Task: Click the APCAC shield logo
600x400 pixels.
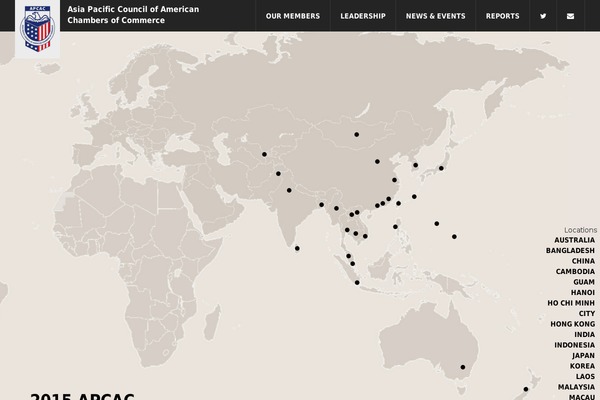Action: coord(37,29)
